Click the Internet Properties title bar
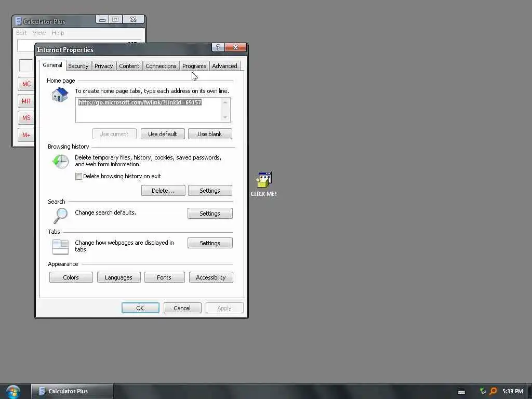532x399 pixels. tap(124, 49)
